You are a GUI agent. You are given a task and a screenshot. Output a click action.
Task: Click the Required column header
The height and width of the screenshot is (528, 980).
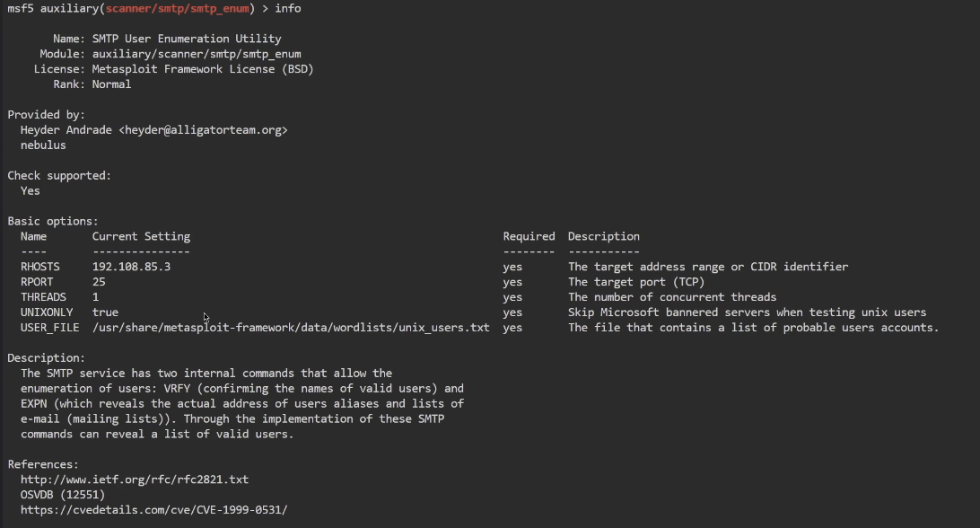(x=529, y=236)
